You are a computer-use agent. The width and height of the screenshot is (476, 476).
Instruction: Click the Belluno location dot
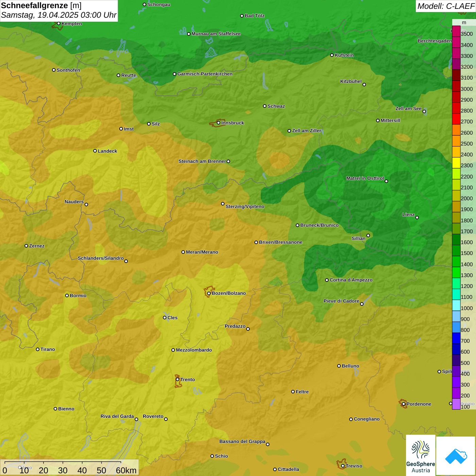339,366
